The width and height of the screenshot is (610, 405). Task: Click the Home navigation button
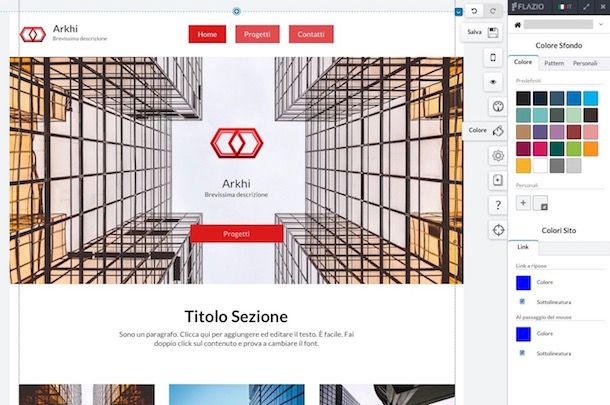[x=207, y=34]
